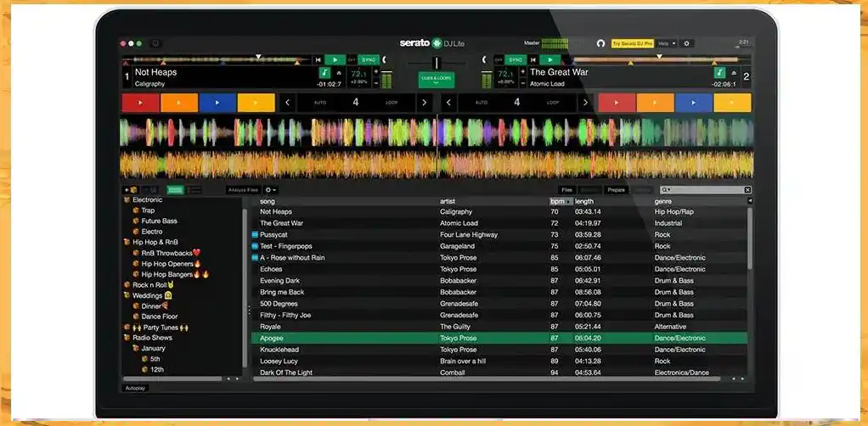Eject The Great War from deck 2
868x426 pixels.
734,72
